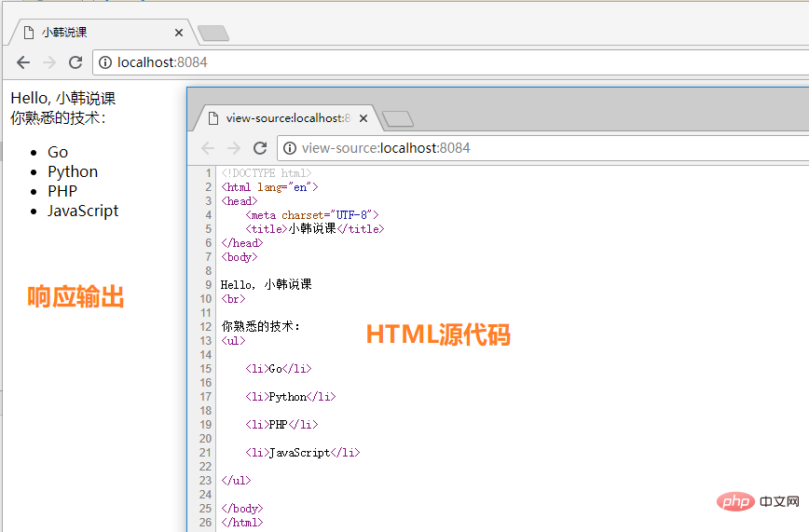The width and height of the screenshot is (809, 532).
Task: Open site info icon beside localhost:8084 address
Action: [105, 62]
